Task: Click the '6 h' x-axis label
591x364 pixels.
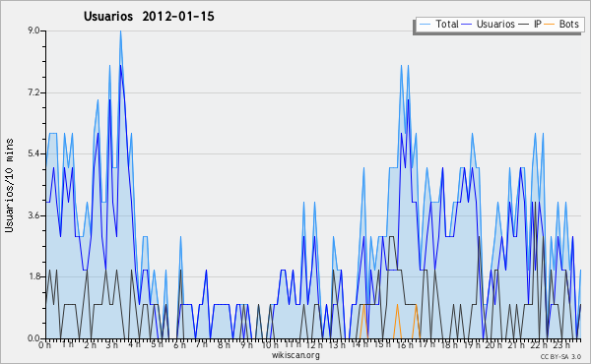Action: pos(179,345)
